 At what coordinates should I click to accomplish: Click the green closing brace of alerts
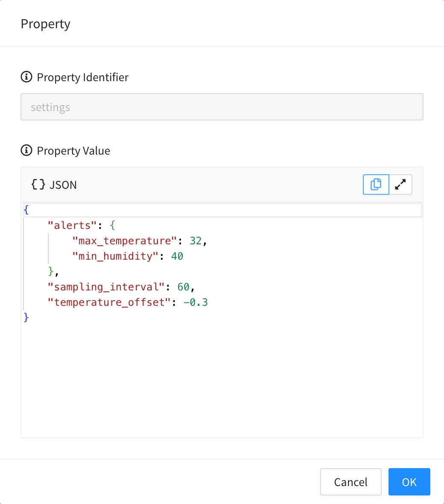[51, 271]
